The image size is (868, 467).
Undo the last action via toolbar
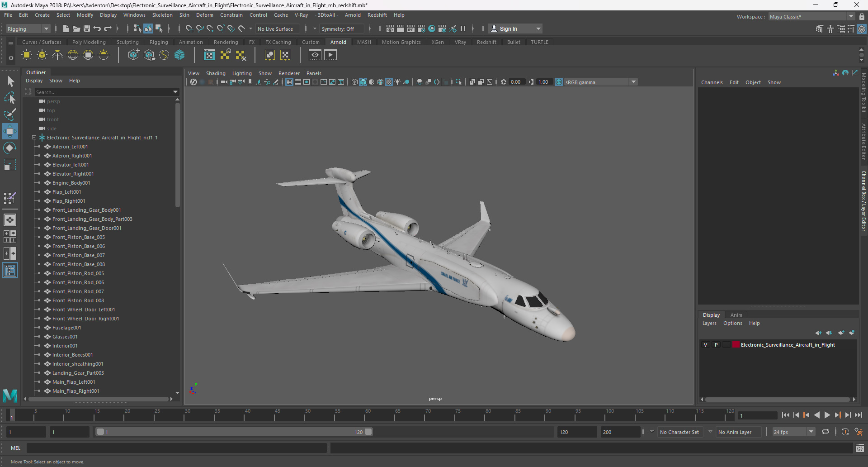coord(97,29)
